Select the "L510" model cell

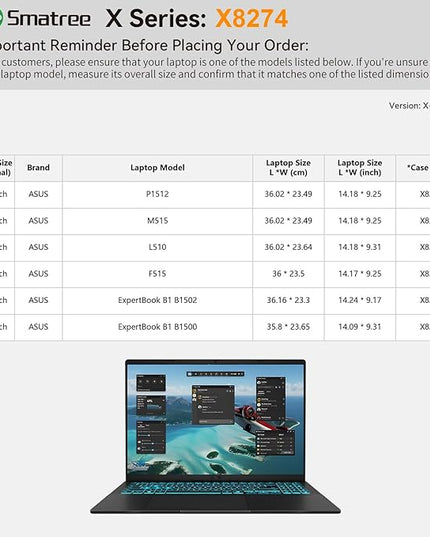tap(157, 247)
